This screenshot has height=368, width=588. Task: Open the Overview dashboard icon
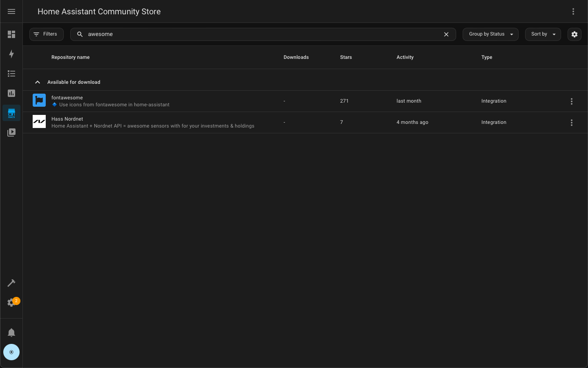coord(11,34)
